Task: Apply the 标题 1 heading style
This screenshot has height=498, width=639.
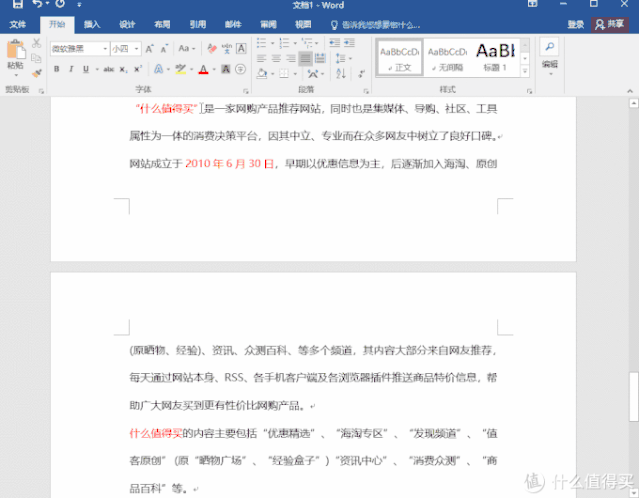Action: point(495,57)
